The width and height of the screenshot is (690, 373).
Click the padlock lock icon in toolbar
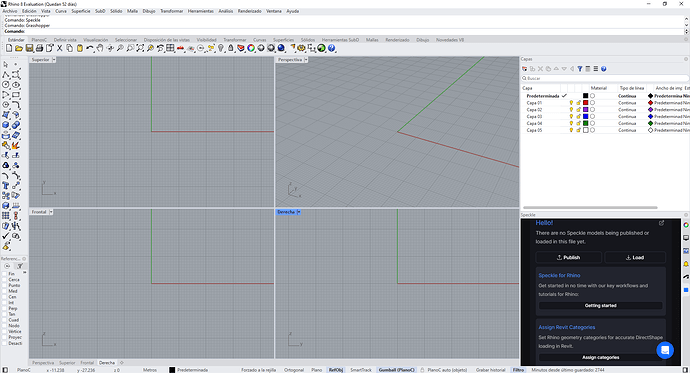tap(231, 48)
